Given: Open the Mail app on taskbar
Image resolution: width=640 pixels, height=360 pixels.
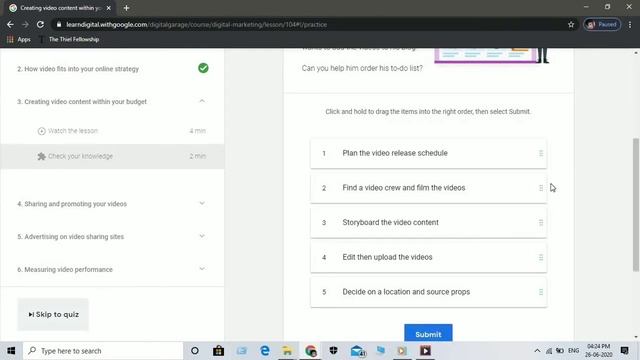Looking at the screenshot, I should pos(357,351).
